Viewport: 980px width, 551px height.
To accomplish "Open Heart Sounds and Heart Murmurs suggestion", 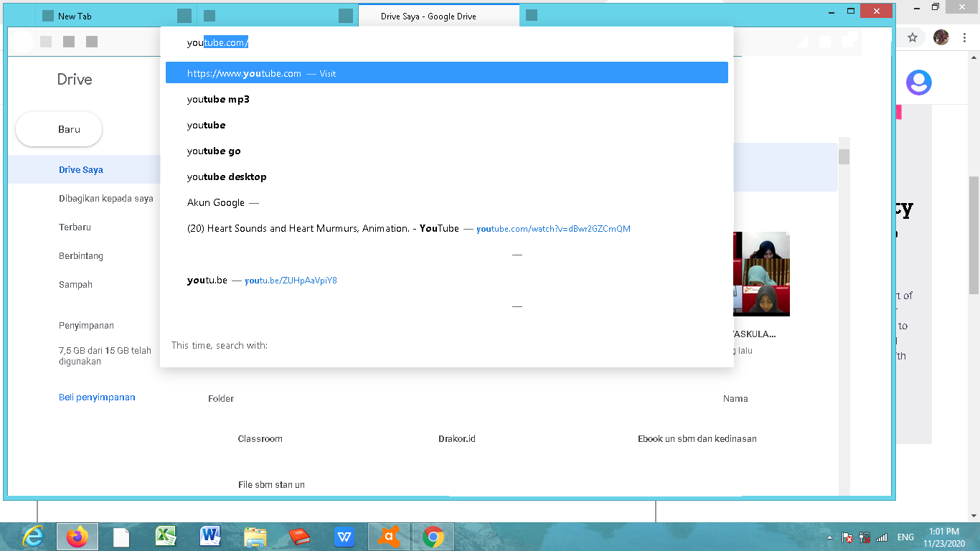I will (x=446, y=228).
